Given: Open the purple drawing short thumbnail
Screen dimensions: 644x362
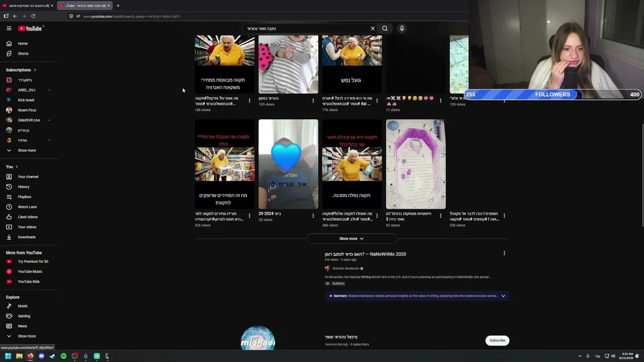Looking at the screenshot, I should tap(416, 164).
